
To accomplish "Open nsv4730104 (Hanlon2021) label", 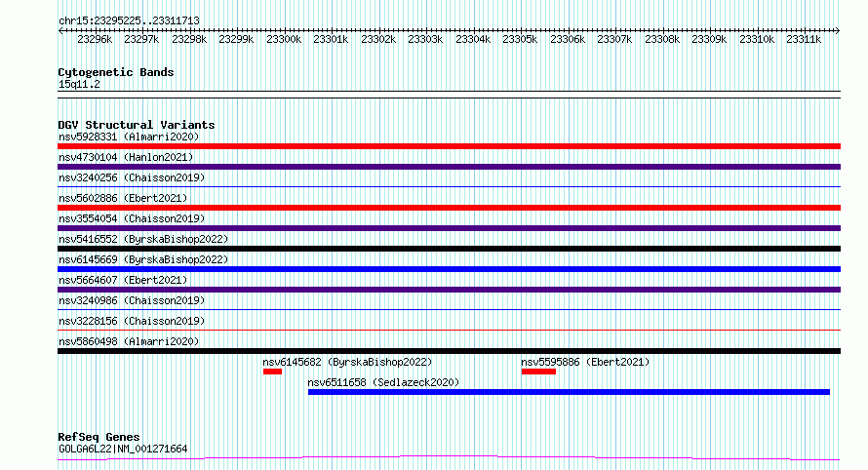I will tap(126, 157).
